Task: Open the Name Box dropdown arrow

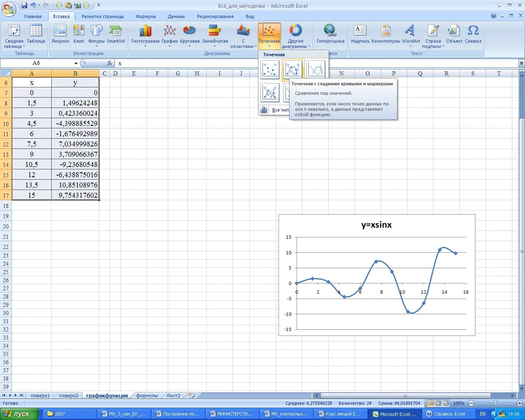Action: 76,63
